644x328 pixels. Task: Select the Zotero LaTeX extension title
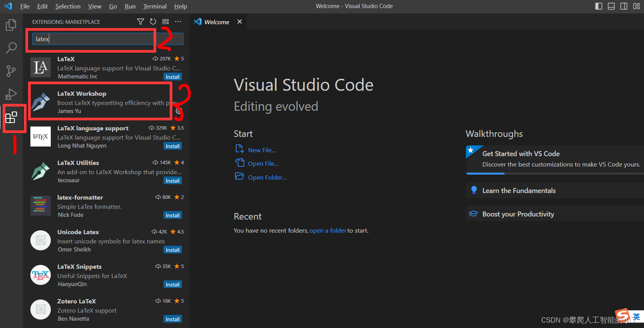click(77, 301)
